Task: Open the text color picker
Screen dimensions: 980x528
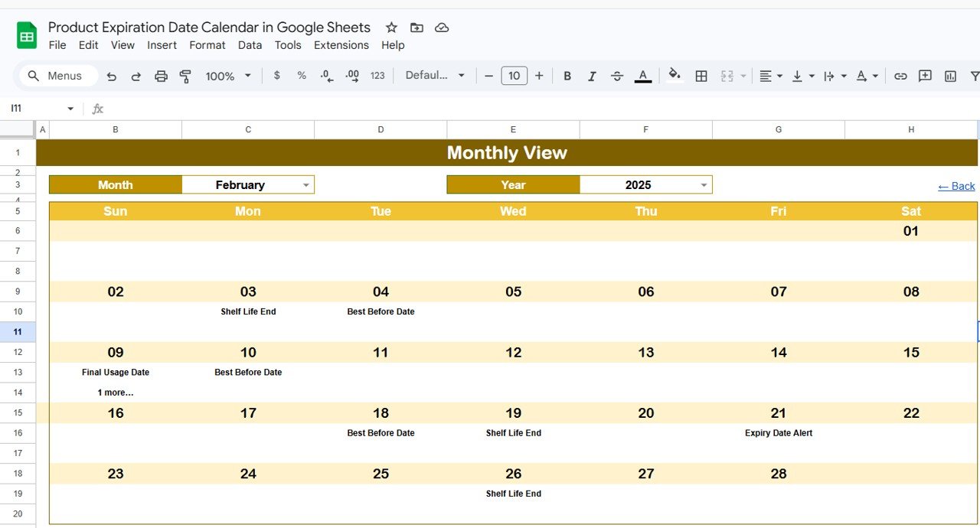Action: (x=643, y=76)
